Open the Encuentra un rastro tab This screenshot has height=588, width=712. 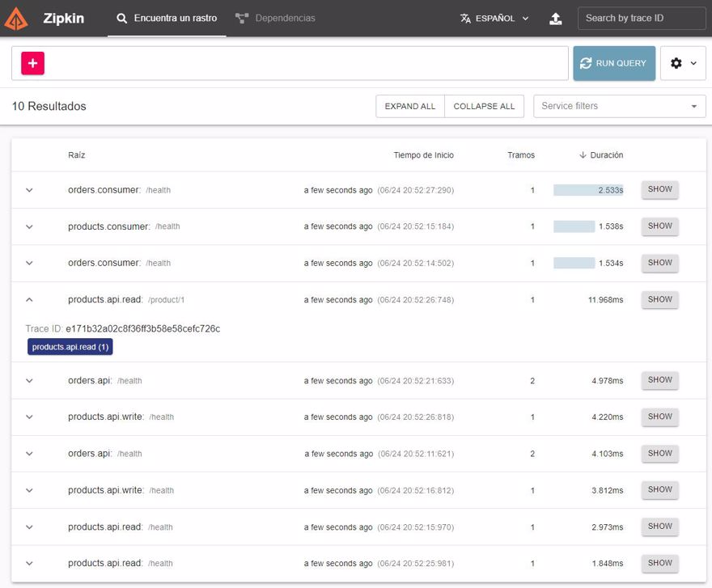click(167, 18)
